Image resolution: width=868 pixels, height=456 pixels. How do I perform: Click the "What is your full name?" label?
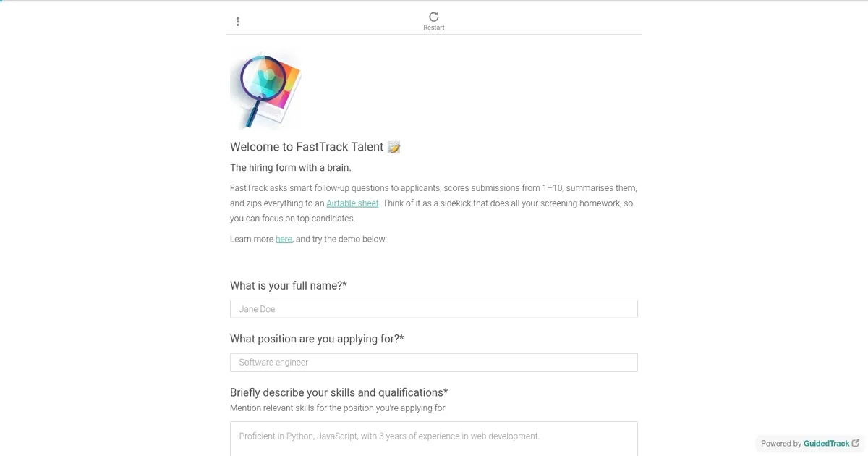[x=289, y=286]
